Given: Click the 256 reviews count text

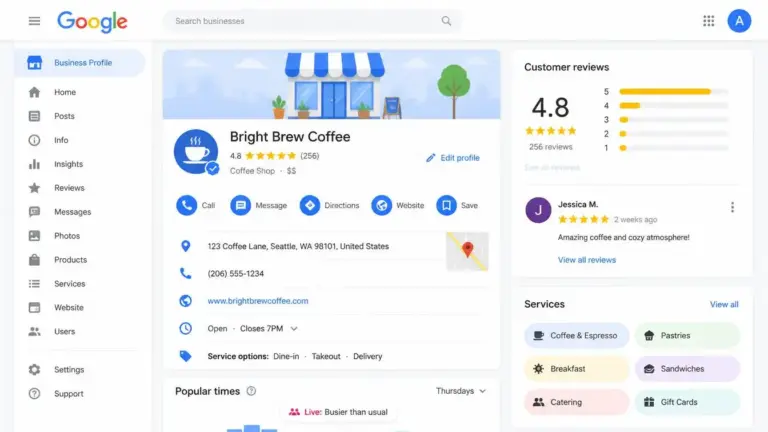Looking at the screenshot, I should (551, 147).
